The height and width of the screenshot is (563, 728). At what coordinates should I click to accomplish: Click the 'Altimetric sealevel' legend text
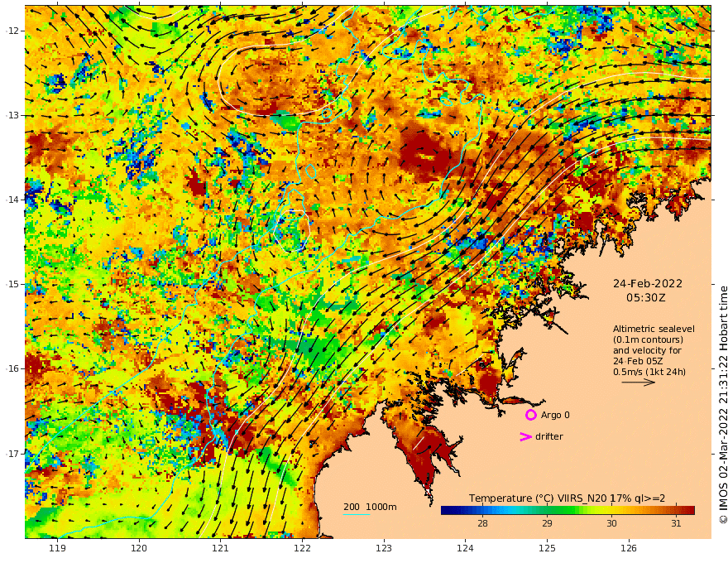[654, 329]
